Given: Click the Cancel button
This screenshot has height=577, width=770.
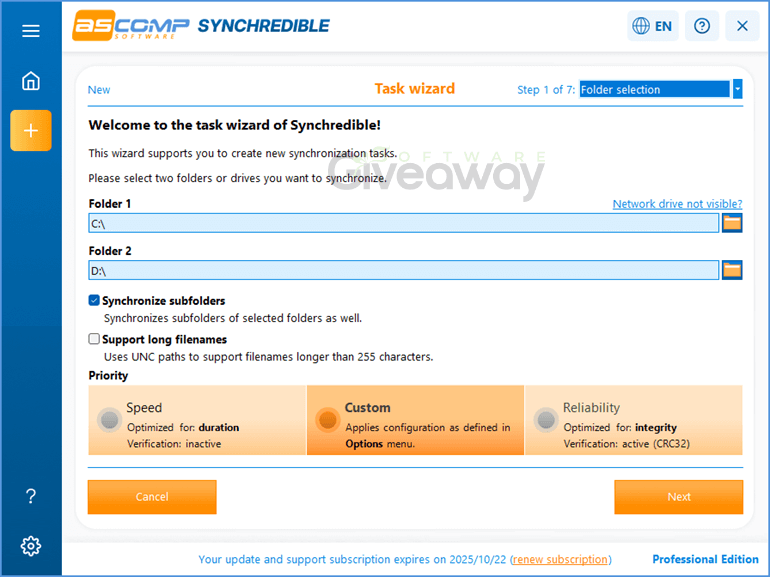Looking at the screenshot, I should tap(152, 497).
